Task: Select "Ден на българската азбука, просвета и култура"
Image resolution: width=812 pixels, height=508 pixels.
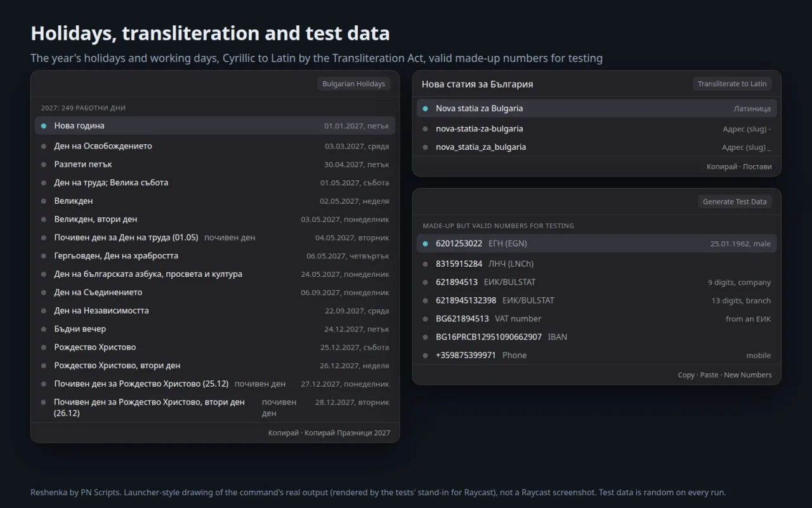Action: coord(215,274)
